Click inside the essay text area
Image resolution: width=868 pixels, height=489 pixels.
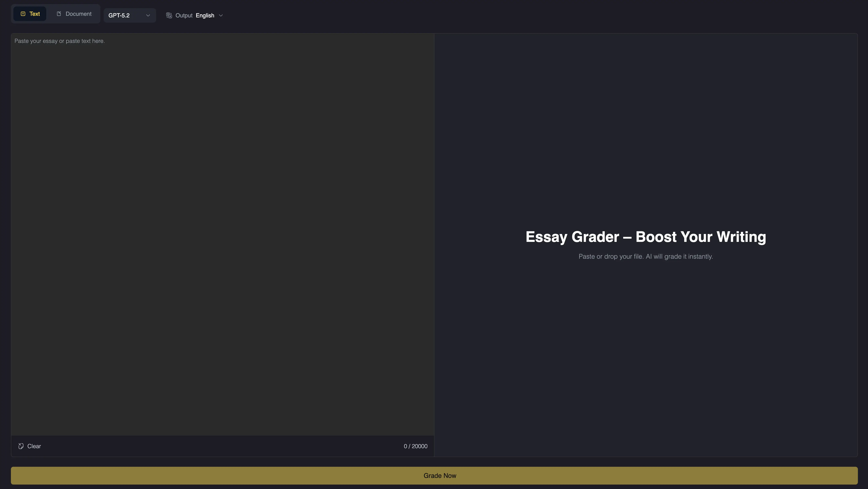click(222, 236)
